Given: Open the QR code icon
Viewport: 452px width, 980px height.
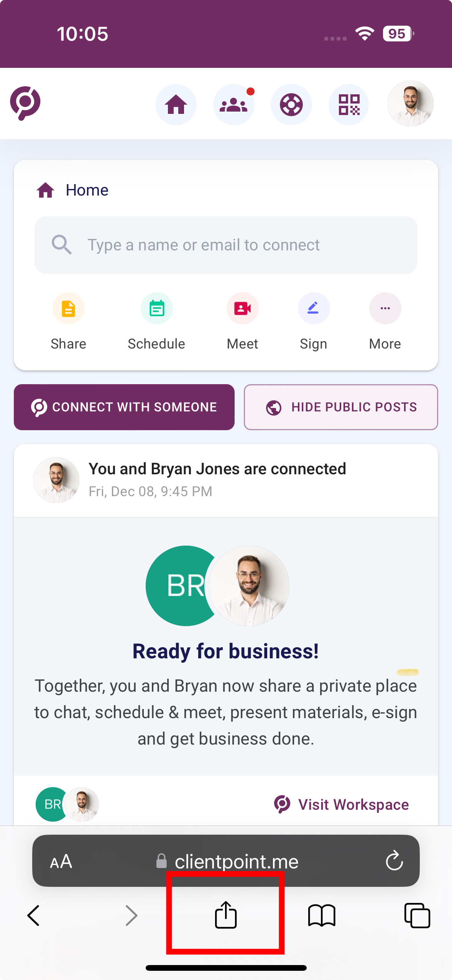Looking at the screenshot, I should 349,104.
